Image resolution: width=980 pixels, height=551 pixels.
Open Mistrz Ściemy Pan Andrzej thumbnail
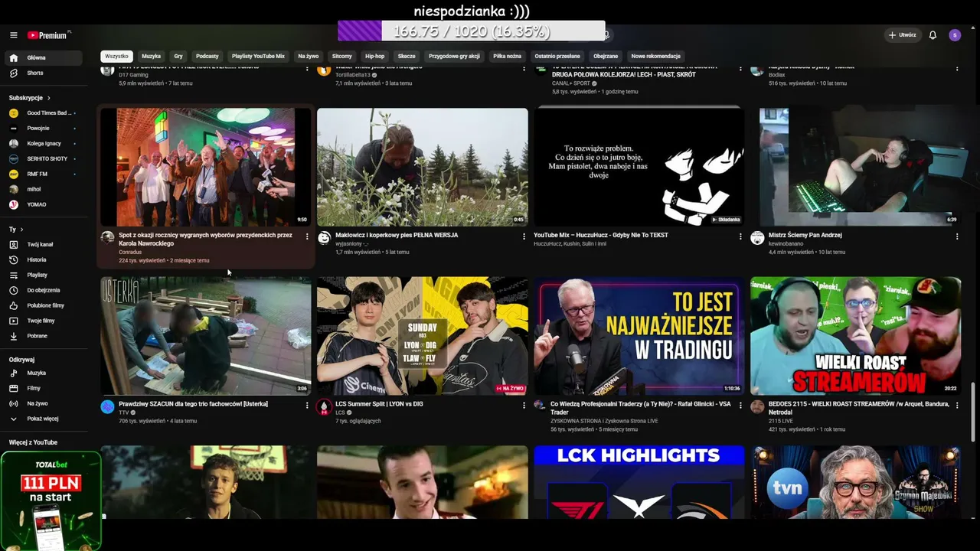(x=856, y=167)
